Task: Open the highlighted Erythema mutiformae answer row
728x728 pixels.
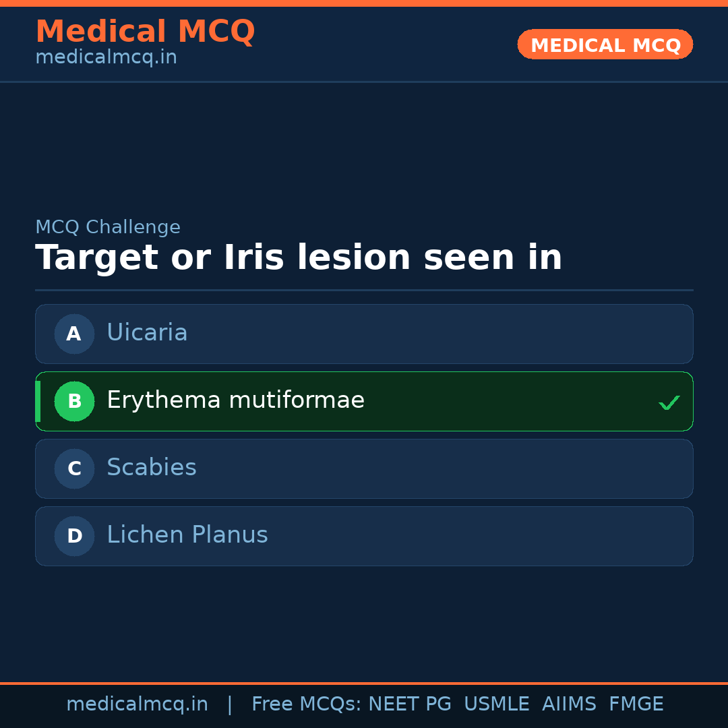Action: point(364,401)
